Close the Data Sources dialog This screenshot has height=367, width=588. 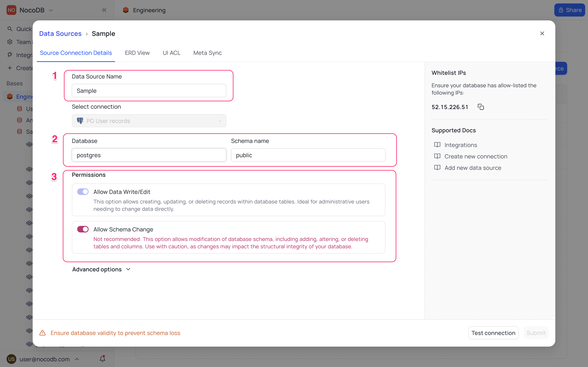(x=542, y=33)
